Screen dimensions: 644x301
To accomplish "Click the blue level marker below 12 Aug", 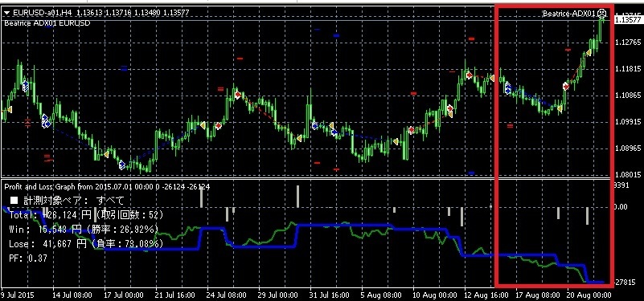I will point(471,173).
